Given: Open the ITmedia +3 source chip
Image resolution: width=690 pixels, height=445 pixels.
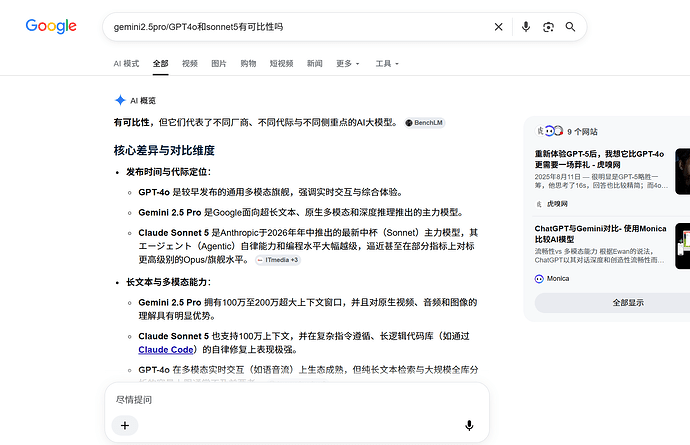Looking at the screenshot, I should point(278,260).
